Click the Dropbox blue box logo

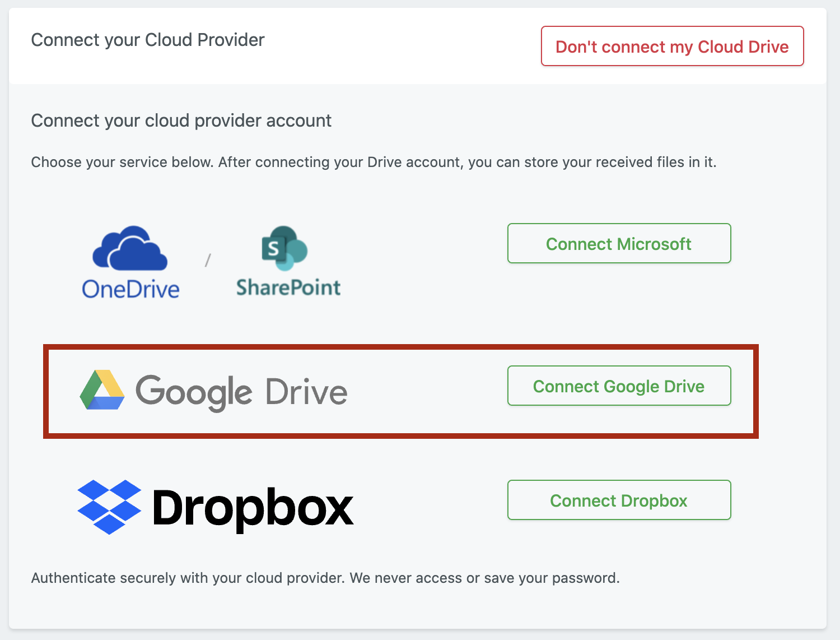click(x=109, y=507)
